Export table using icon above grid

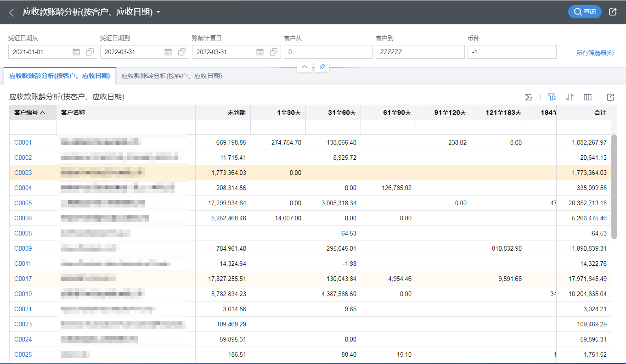pyautogui.click(x=610, y=97)
